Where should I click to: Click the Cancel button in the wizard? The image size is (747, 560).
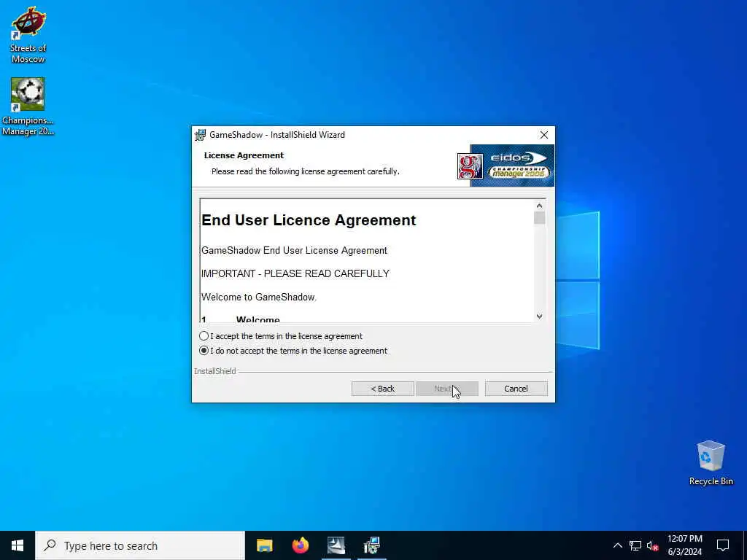click(516, 389)
